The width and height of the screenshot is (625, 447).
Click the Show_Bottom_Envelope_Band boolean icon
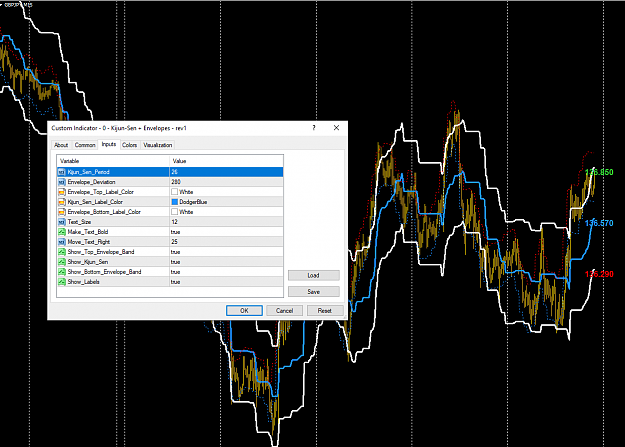[62, 272]
